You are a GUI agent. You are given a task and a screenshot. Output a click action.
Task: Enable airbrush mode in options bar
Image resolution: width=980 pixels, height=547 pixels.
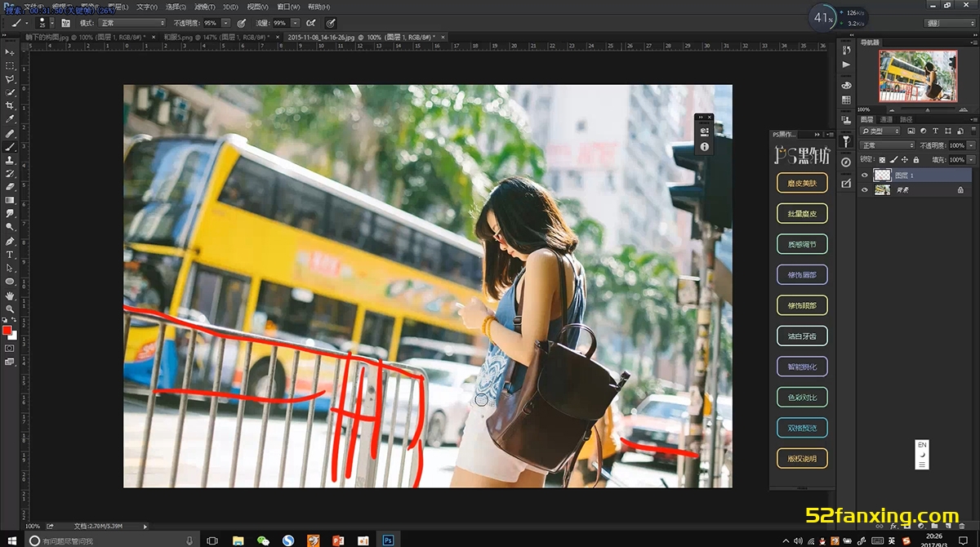(x=311, y=23)
